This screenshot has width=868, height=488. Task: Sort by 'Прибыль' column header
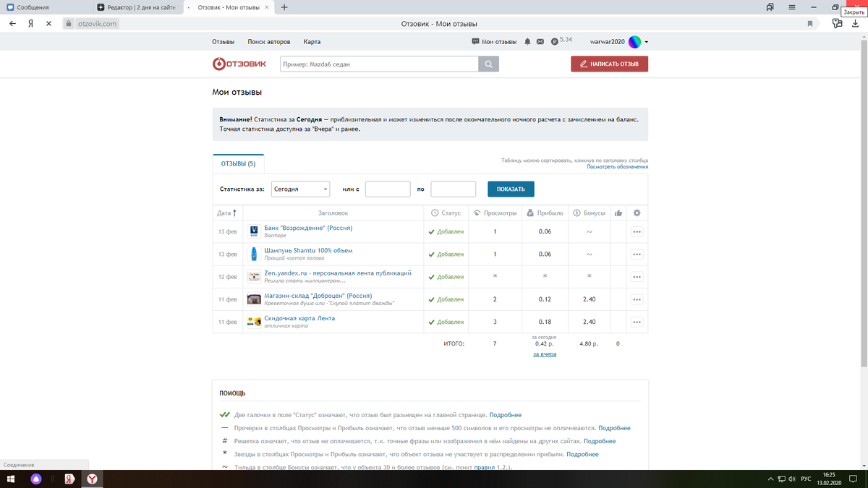click(545, 213)
